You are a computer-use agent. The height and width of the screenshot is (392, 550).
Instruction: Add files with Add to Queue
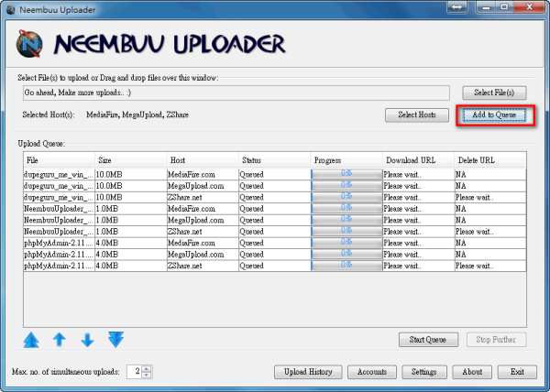click(494, 114)
